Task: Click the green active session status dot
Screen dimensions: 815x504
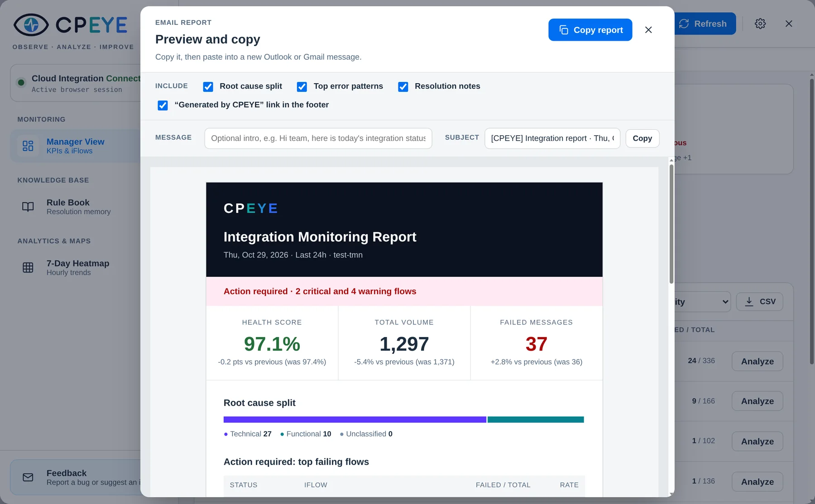Action: (x=21, y=82)
